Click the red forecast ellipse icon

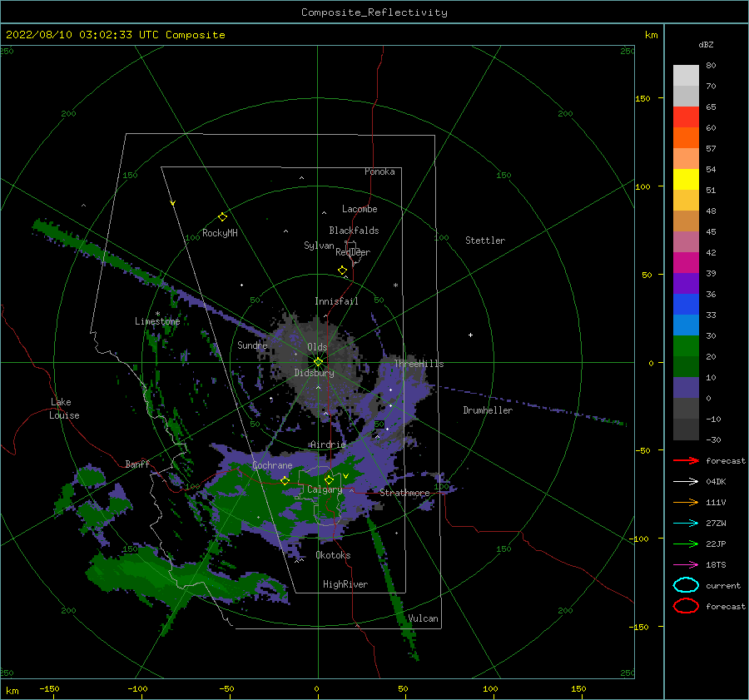point(686,606)
